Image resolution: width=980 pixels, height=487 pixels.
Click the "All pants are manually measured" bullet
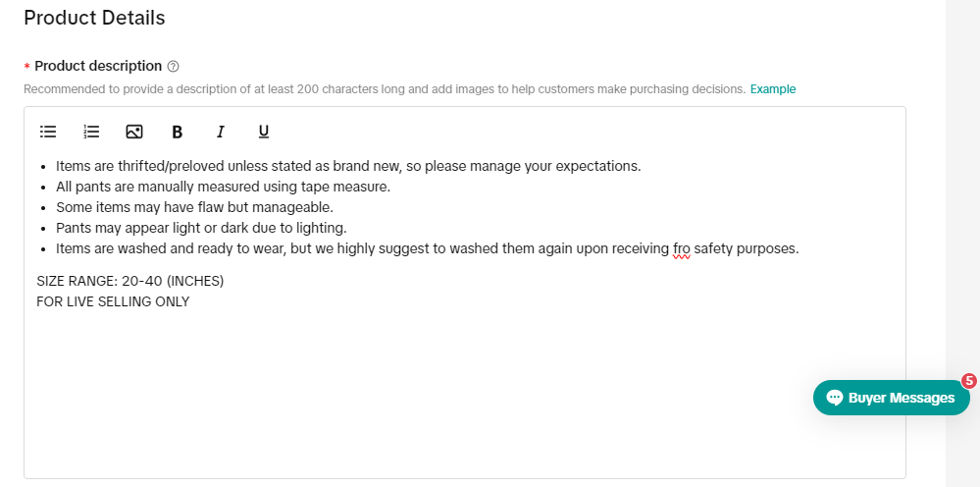223,187
